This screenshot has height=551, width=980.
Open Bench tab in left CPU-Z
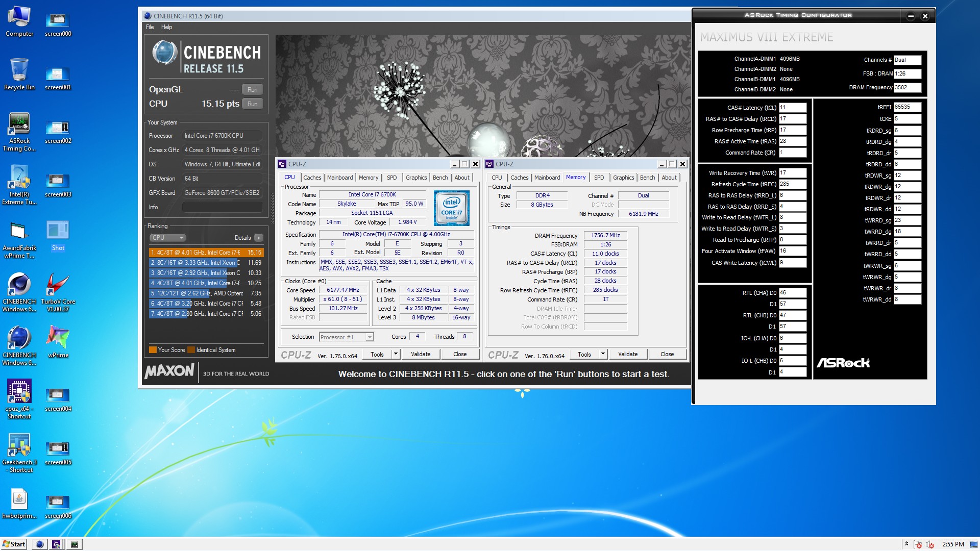440,178
